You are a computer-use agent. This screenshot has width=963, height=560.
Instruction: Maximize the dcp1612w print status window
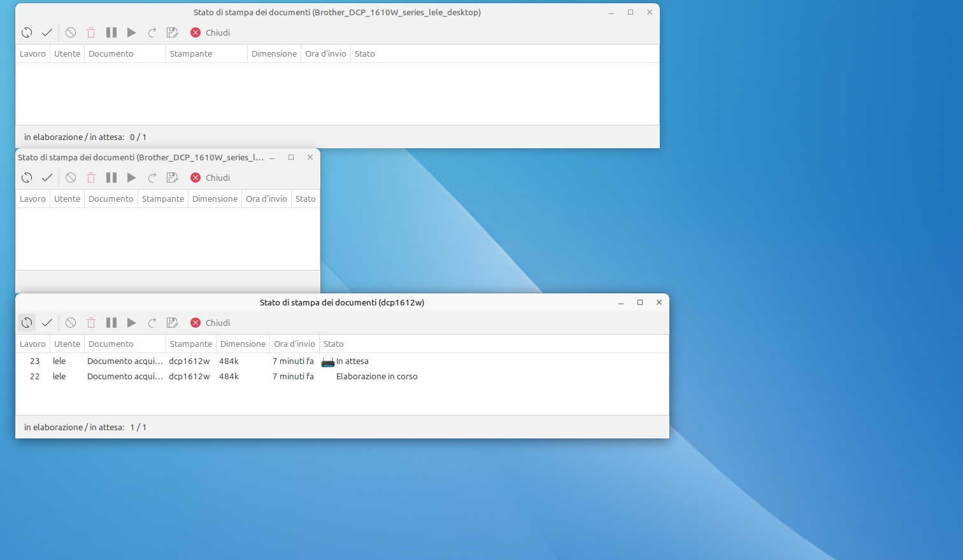pos(640,302)
